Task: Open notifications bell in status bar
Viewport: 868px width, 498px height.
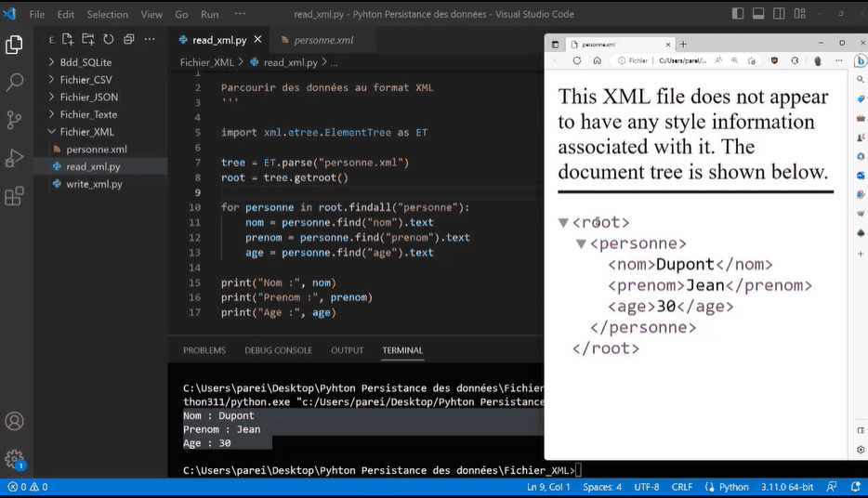Action: click(855, 487)
